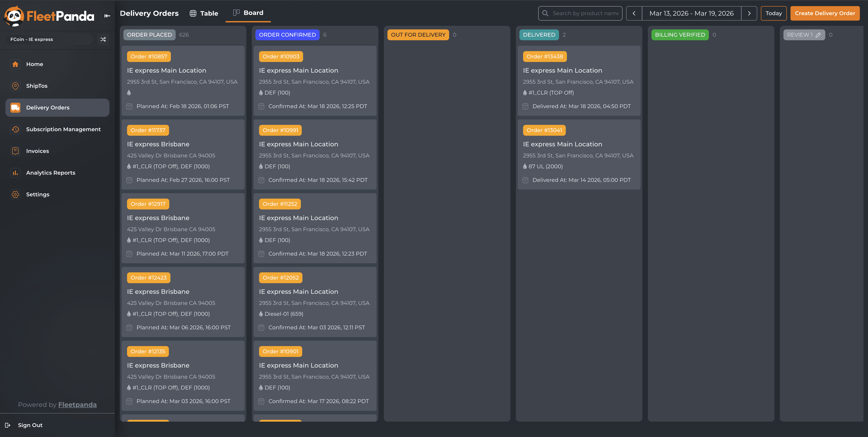Viewport: 868px width, 437px height.
Task: Select the Board view tab
Action: coord(248,13)
